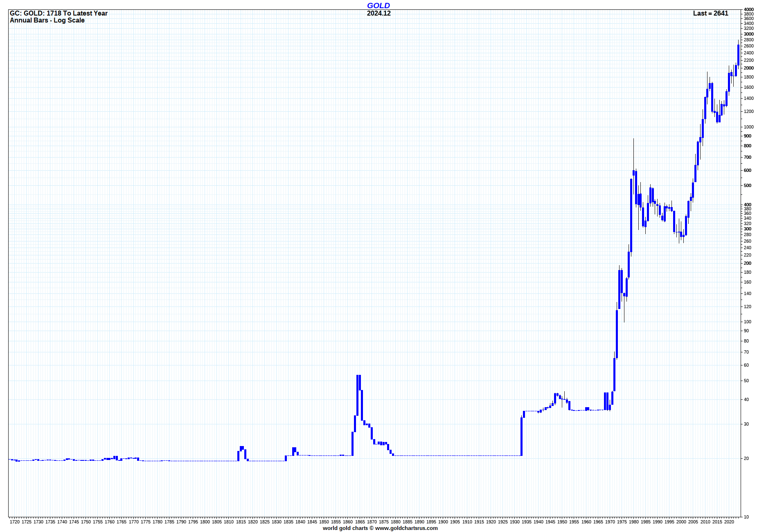Click the 1980 year label on x-axis
This screenshot has width=757, height=532.
(634, 522)
